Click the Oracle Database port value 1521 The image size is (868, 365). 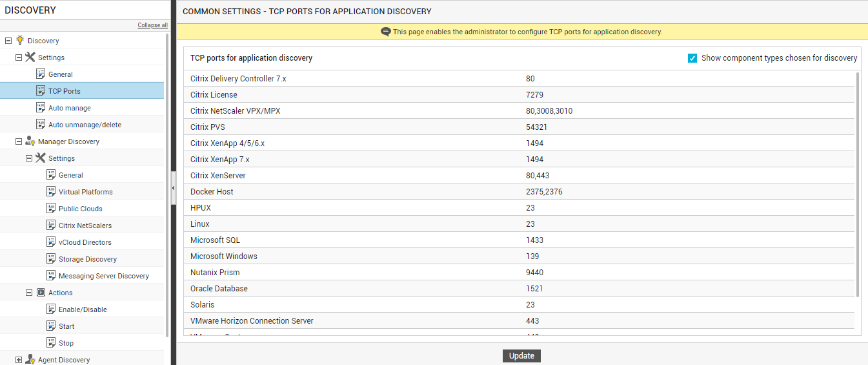click(x=534, y=289)
